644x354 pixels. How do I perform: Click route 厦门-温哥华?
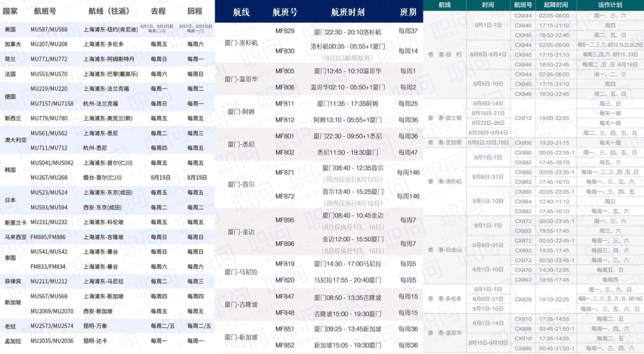(x=241, y=79)
